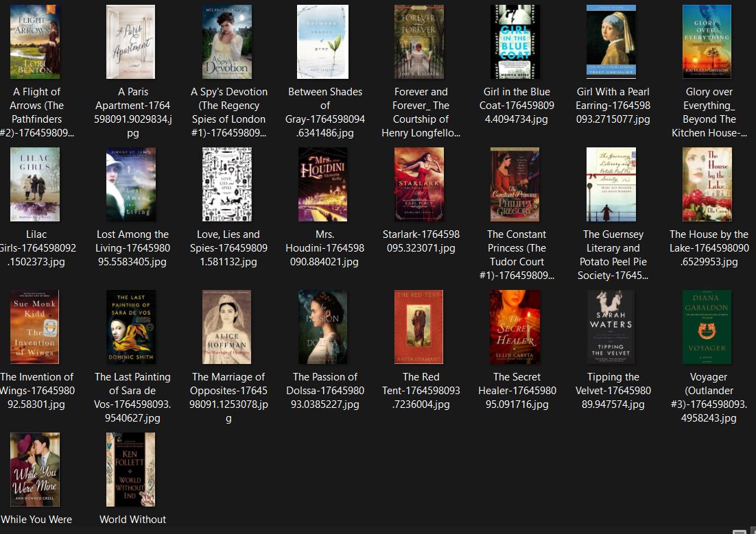Screen dimensions: 756x534
Task: Select the World Without End book cover
Action: tap(131, 470)
